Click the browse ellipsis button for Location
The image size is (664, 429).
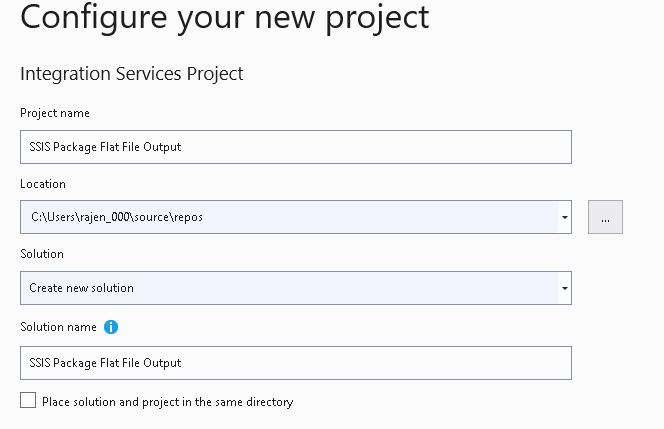click(605, 217)
